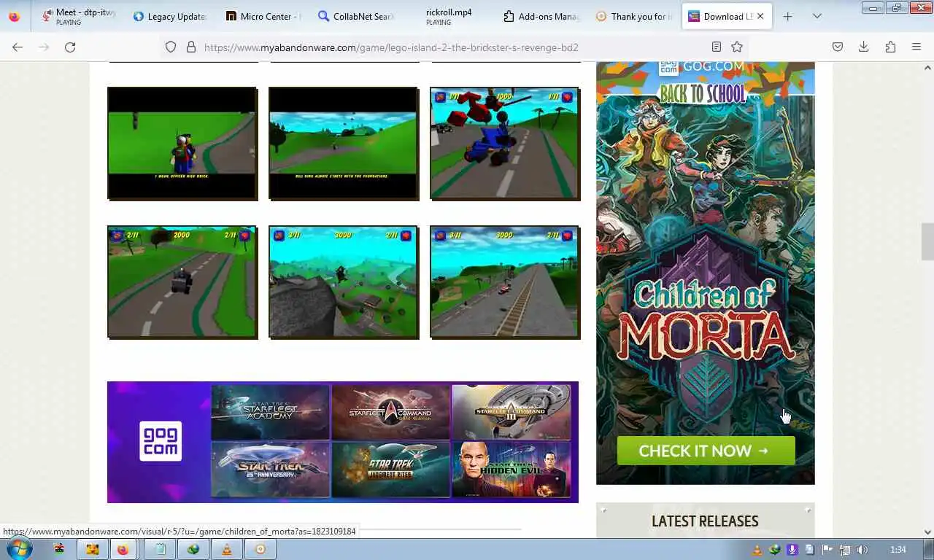
Task: Click the volume speaker tray icon
Action: click(x=862, y=550)
